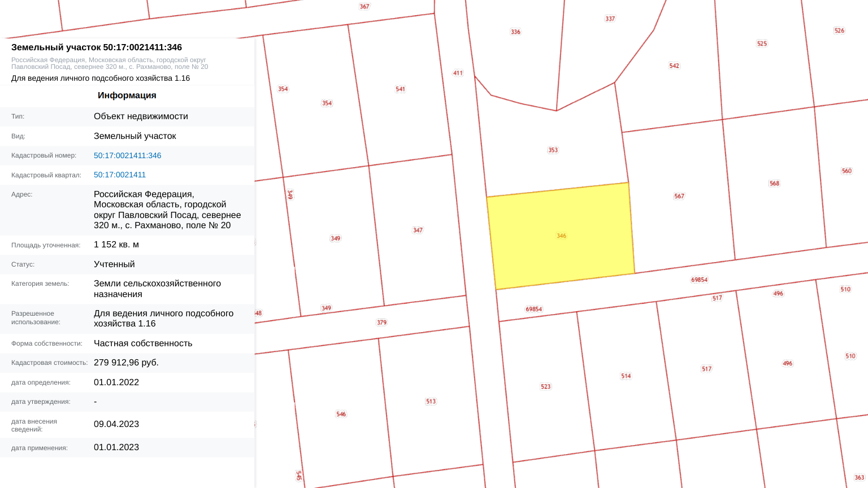
Task: Pick parcel 347 on the map
Action: (418, 230)
